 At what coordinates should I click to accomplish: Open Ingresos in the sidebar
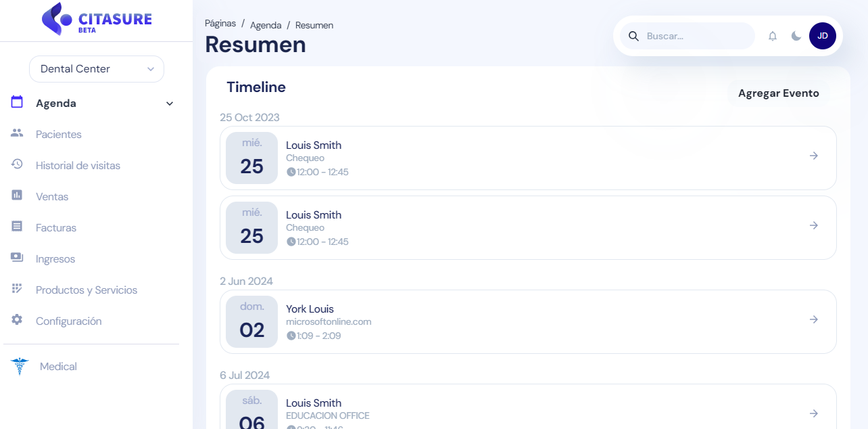(55, 259)
